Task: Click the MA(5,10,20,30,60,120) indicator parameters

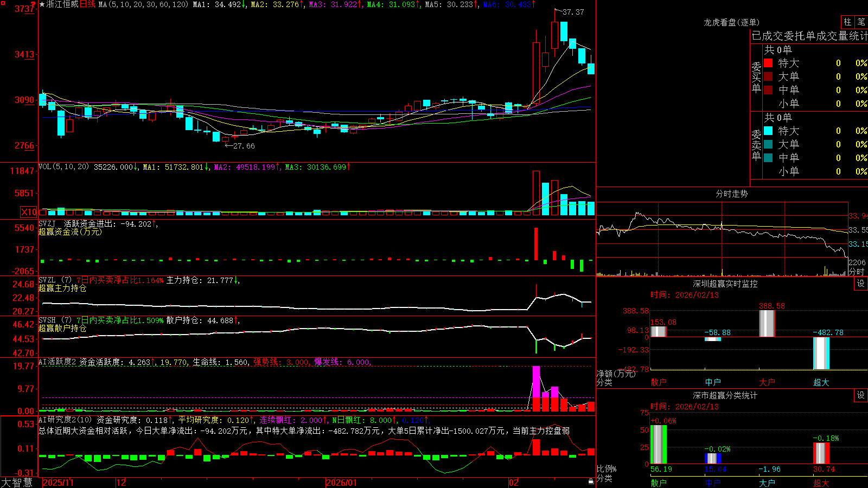Action: pyautogui.click(x=143, y=4)
